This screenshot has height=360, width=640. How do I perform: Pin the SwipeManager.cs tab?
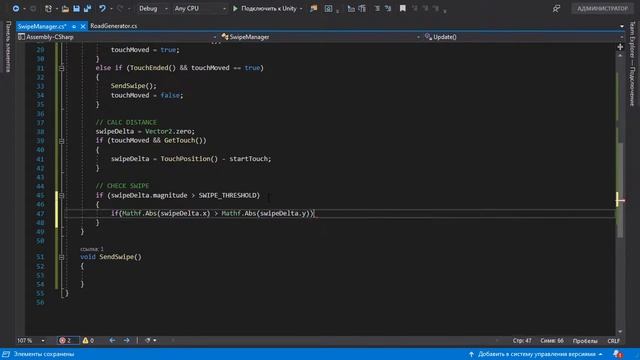[74, 26]
